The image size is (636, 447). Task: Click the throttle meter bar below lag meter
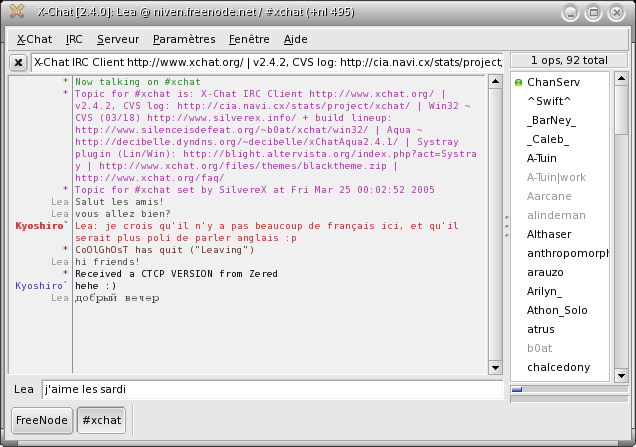[x=569, y=399]
